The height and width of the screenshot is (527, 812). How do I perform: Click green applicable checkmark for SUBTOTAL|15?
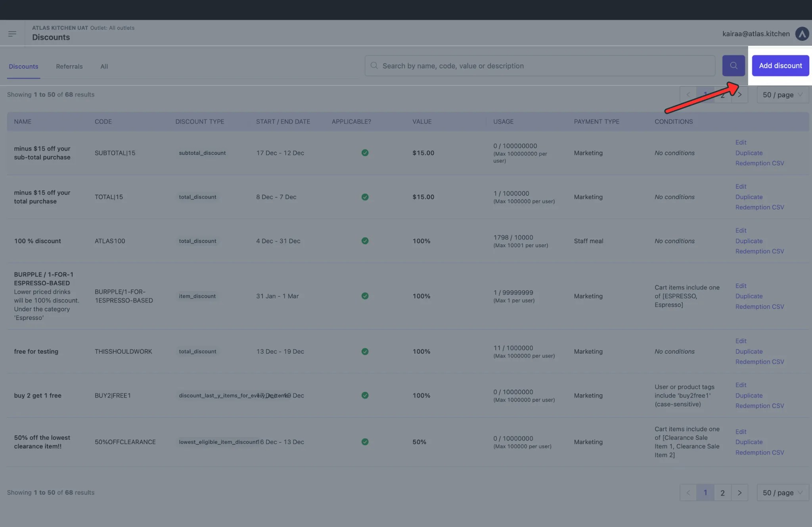[x=365, y=153]
